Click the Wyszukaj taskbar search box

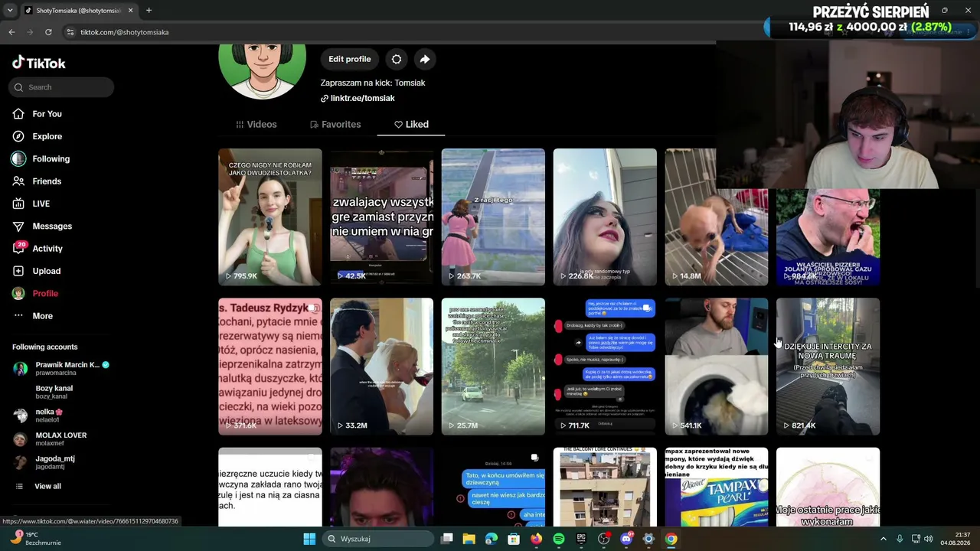tap(379, 539)
